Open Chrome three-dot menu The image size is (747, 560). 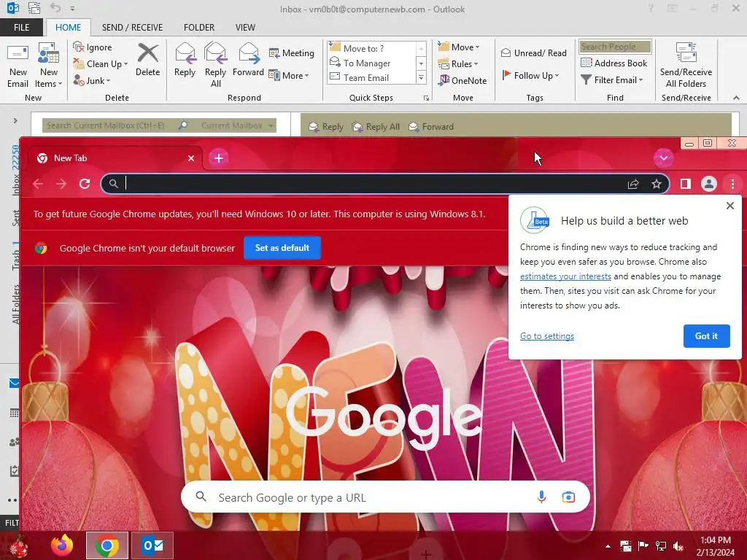[732, 184]
